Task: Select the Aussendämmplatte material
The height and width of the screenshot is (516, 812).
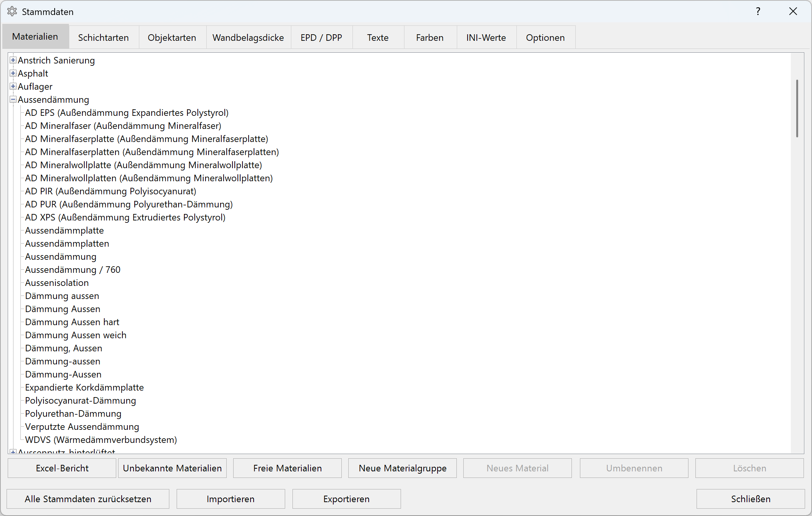Action: pyautogui.click(x=65, y=230)
